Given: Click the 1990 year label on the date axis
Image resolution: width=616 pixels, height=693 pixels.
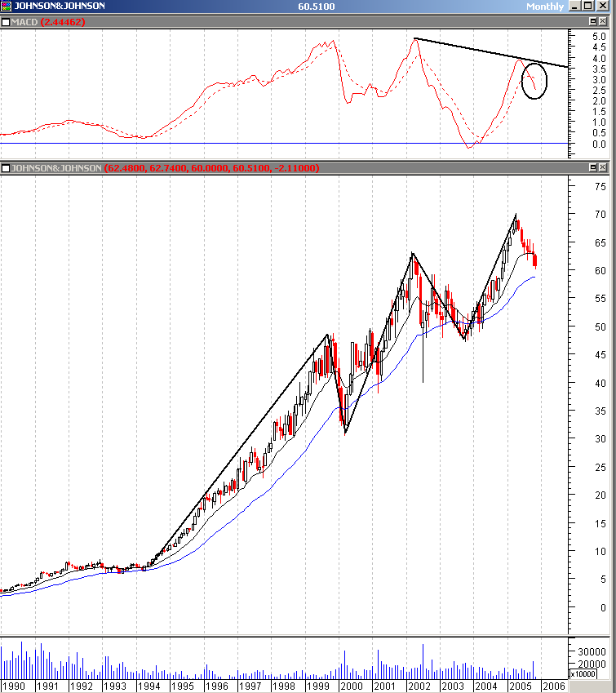Looking at the screenshot, I should tap(14, 686).
